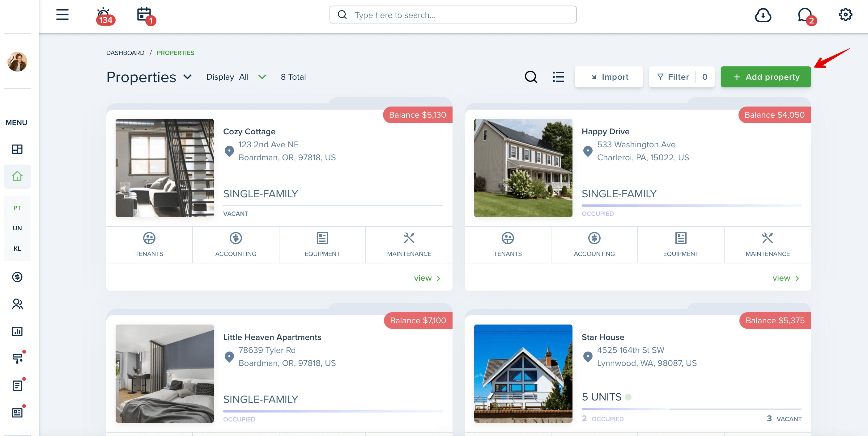This screenshot has width=868, height=436.
Task: Open Maintenance for Happy Drive
Action: click(767, 245)
